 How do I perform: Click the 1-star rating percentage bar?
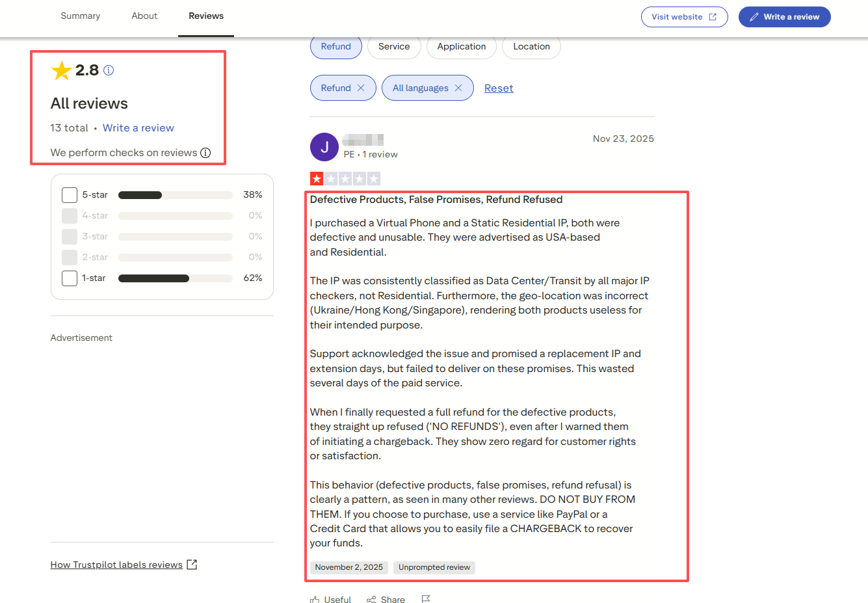pyautogui.click(x=176, y=278)
